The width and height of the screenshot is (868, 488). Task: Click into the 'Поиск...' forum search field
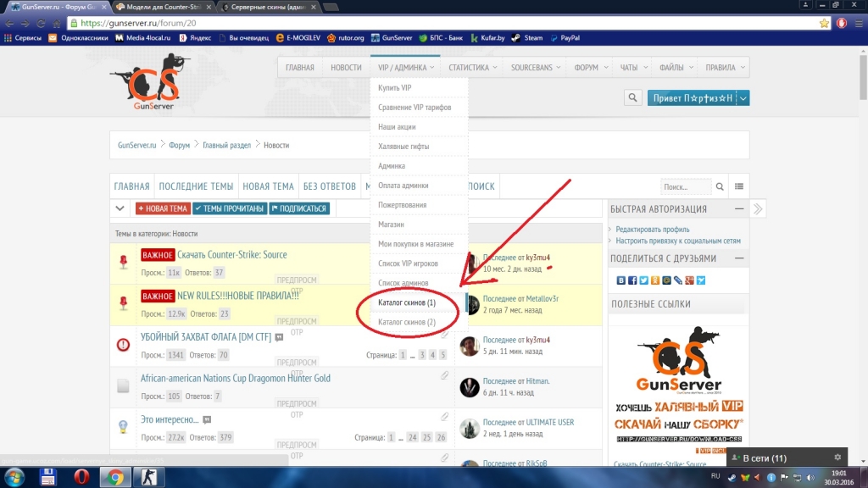(685, 186)
